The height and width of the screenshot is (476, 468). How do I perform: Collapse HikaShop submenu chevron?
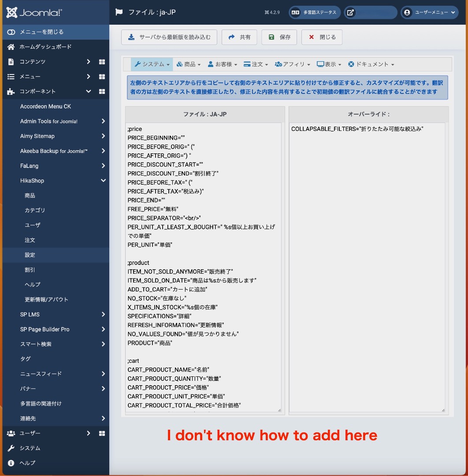tap(103, 181)
